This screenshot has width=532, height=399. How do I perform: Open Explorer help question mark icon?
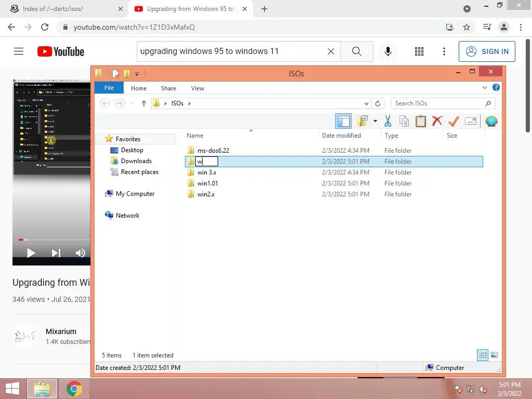coord(496,87)
